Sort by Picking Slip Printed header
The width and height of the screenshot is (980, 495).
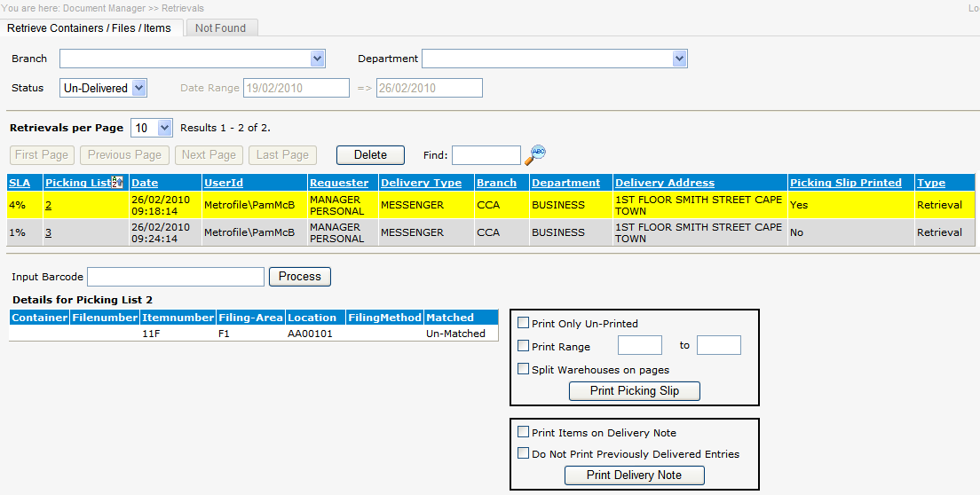(x=846, y=183)
